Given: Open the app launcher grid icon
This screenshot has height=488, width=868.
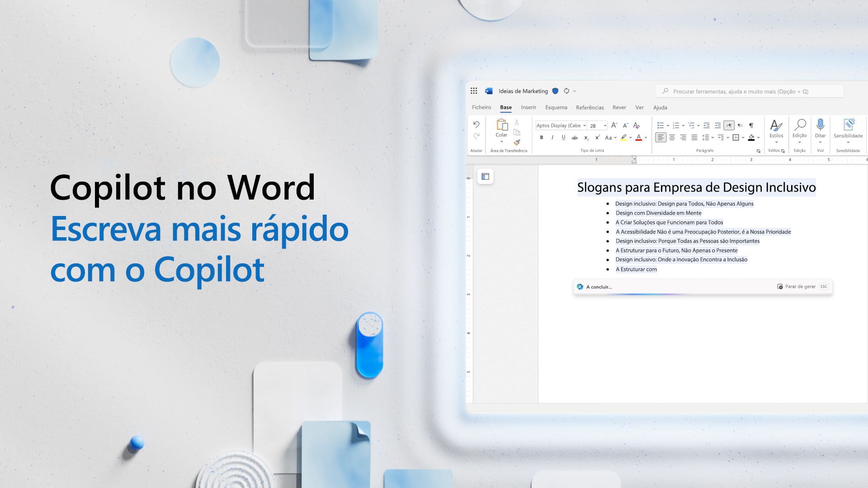Looking at the screenshot, I should (x=474, y=91).
